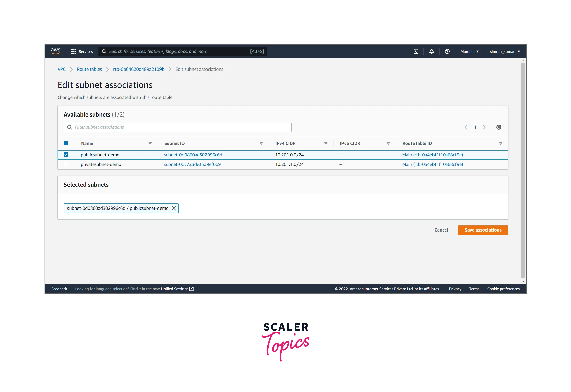Screen dimensions: 571x392
Task: Open the Mumbai region dropdown
Action: click(469, 52)
